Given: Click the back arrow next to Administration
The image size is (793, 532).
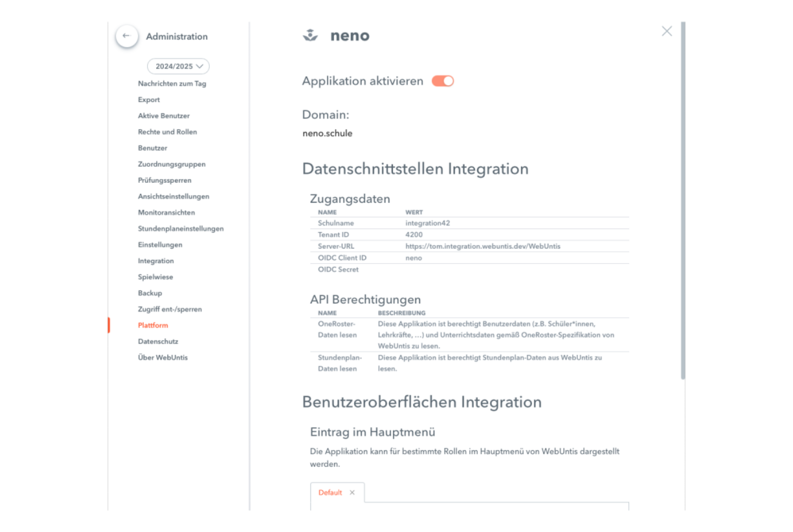Looking at the screenshot, I should pyautogui.click(x=126, y=36).
